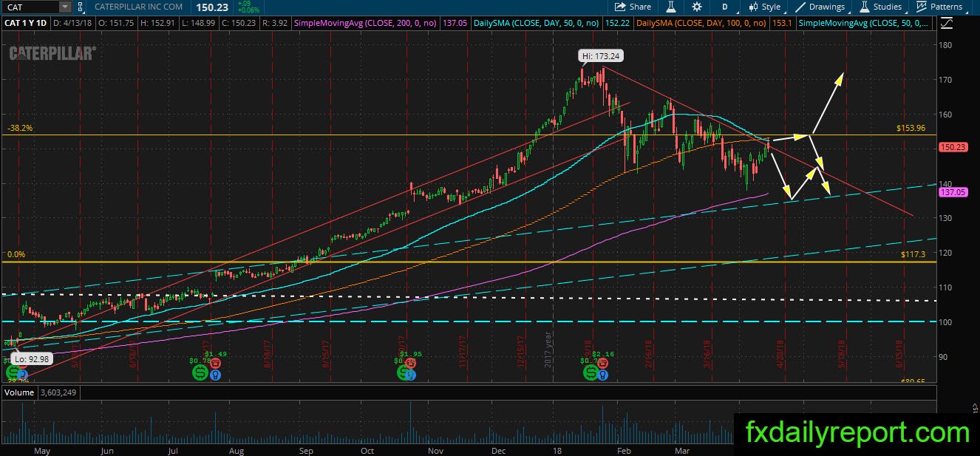Screen dimensions: 980x456
Task: Click the January green dividend dollar icon
Action: click(x=591, y=372)
